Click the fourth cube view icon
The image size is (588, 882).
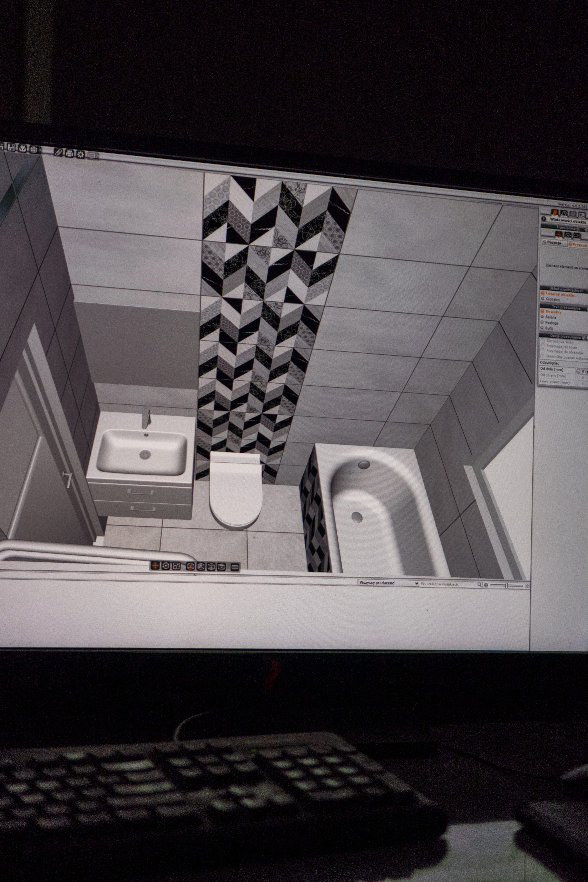pyautogui.click(x=222, y=567)
